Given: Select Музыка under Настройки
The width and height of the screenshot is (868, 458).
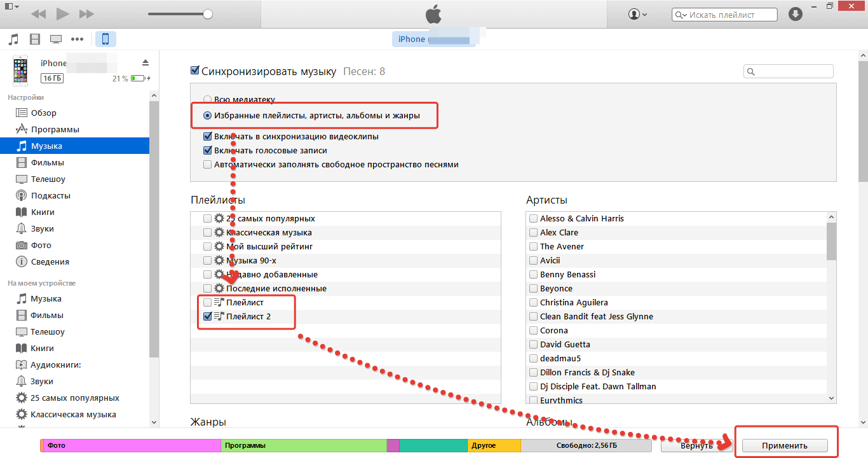Looking at the screenshot, I should 74,146.
